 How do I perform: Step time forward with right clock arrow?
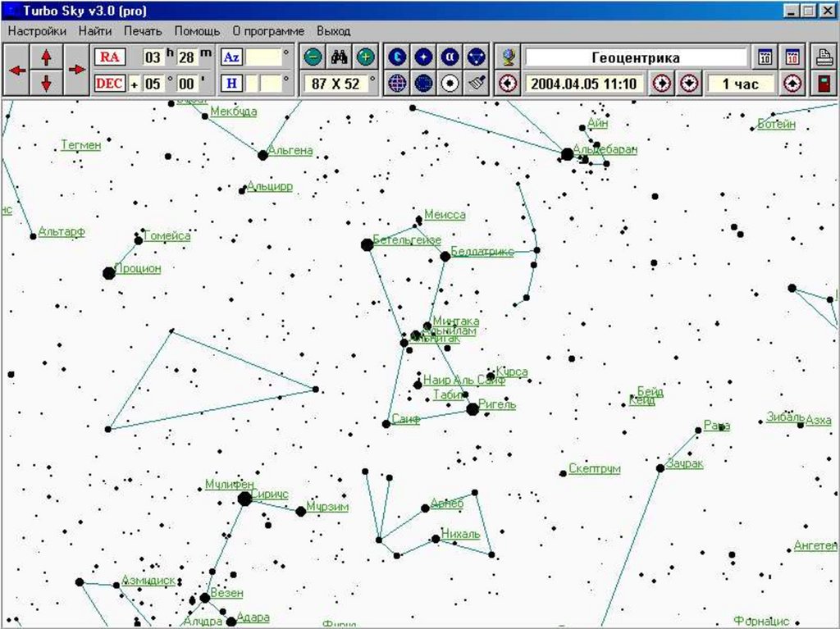click(x=662, y=84)
